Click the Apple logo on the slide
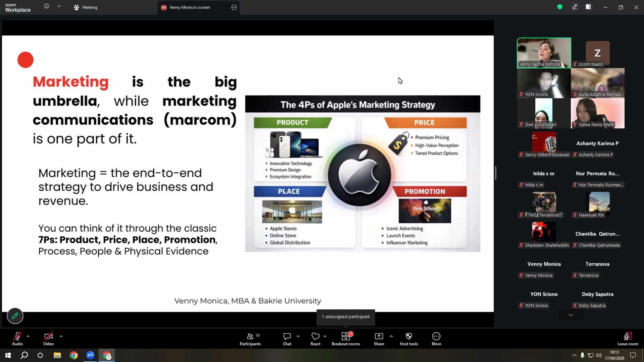644x362 pixels. pyautogui.click(x=359, y=175)
